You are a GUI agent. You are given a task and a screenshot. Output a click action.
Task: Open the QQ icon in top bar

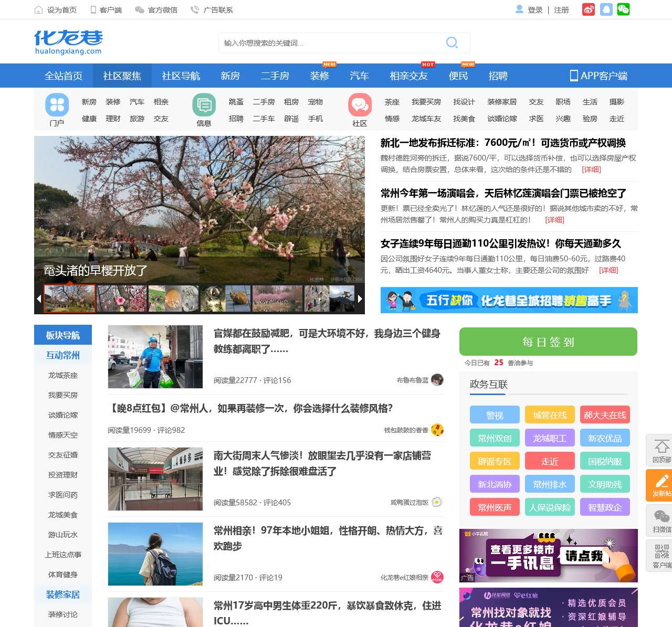point(606,9)
